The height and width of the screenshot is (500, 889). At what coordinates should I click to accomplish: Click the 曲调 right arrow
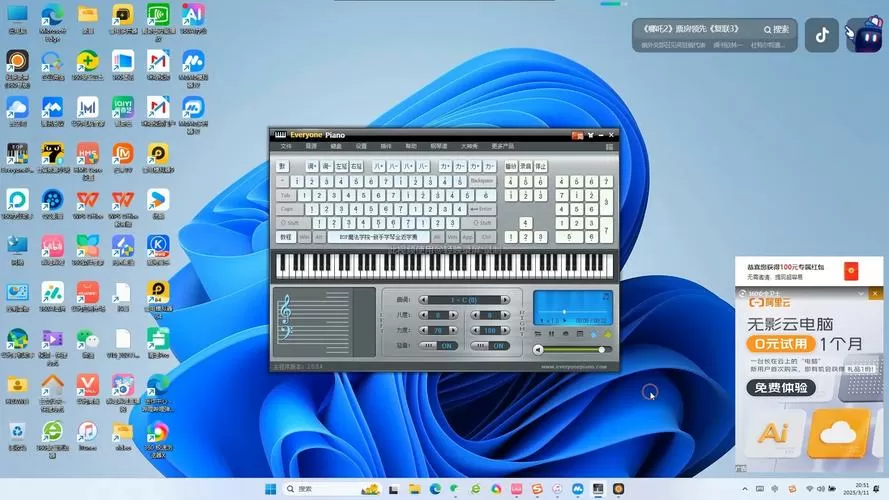(x=505, y=300)
